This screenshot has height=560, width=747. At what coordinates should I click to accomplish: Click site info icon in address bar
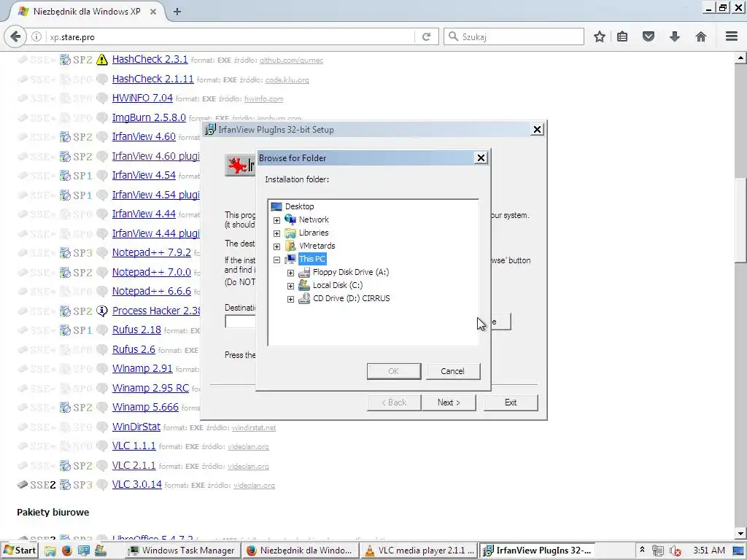(36, 36)
